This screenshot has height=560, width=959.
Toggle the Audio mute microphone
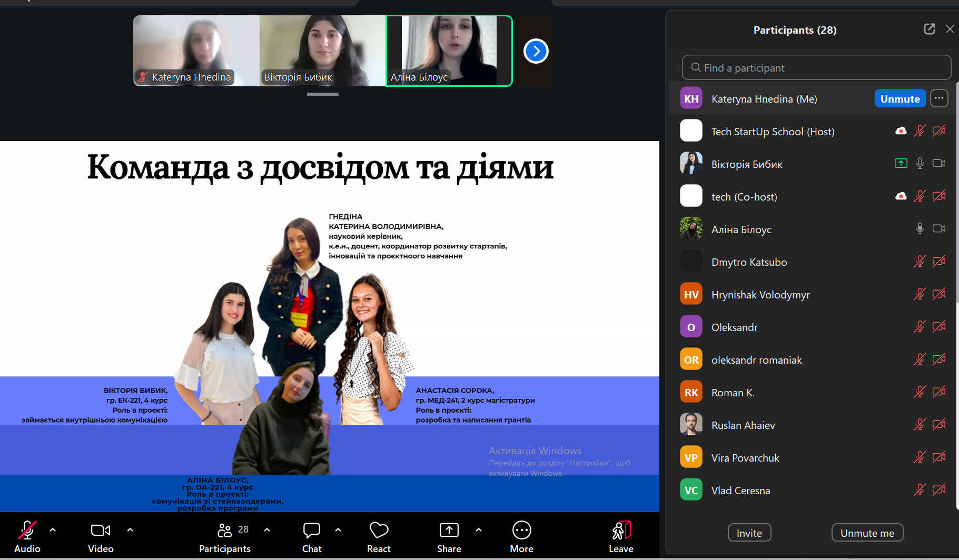[x=27, y=531]
